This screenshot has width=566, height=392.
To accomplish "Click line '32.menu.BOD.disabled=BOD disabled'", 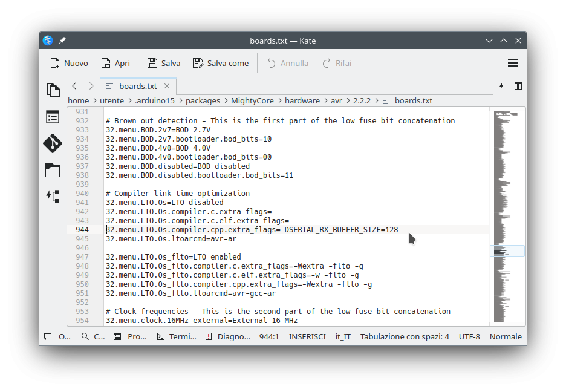I will pos(178,166).
